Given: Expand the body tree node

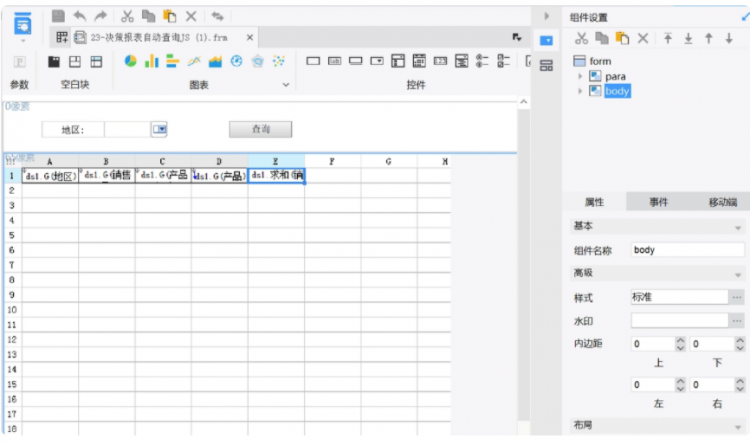Looking at the screenshot, I should pyautogui.click(x=580, y=91).
